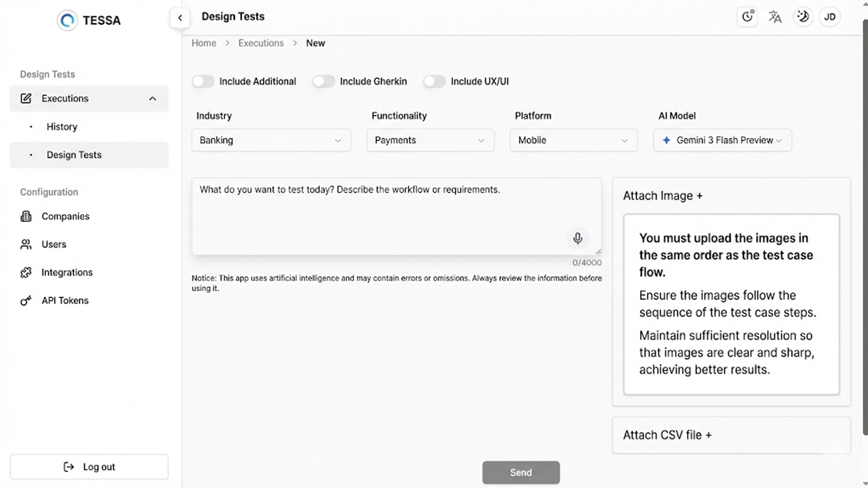Toggle dark mode moon icon
The width and height of the screenshot is (868, 488).
803,17
